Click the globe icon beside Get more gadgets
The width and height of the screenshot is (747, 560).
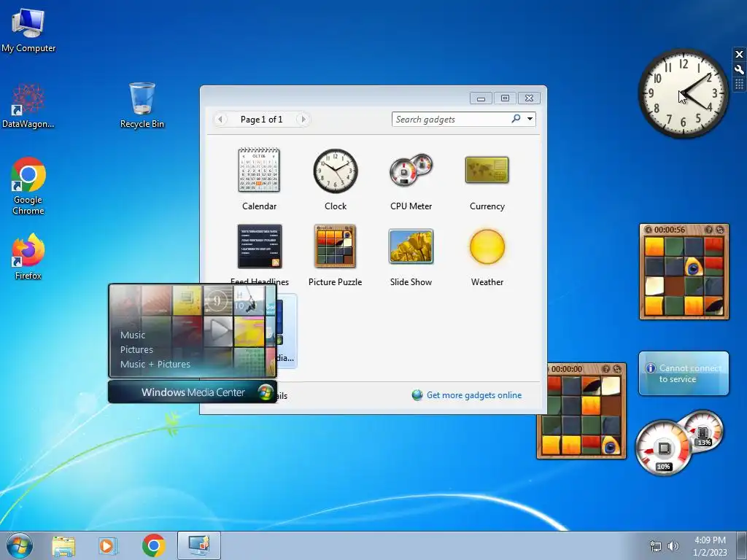pos(417,395)
